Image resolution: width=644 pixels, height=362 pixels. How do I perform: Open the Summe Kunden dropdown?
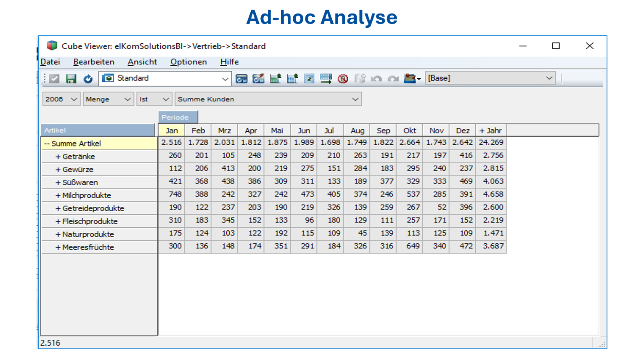[355, 99]
